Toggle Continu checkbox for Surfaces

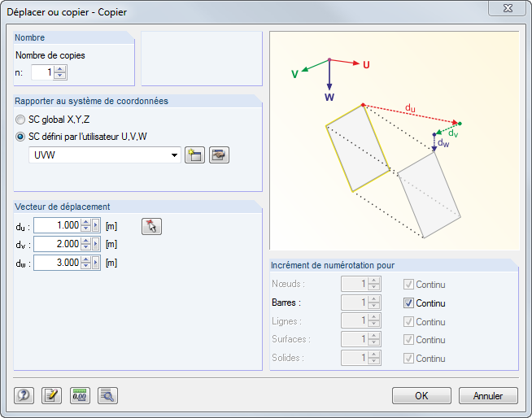pos(408,340)
